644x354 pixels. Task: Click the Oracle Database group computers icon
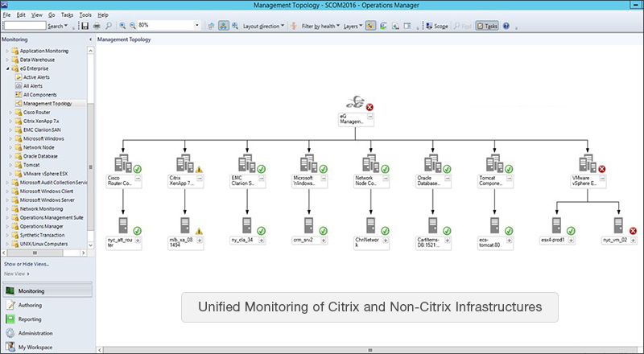tap(433, 163)
